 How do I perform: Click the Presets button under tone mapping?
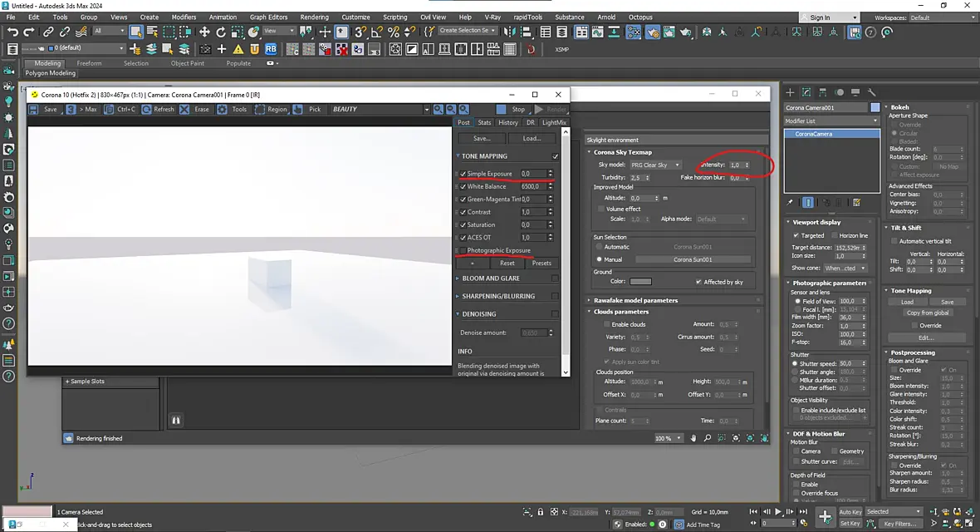541,263
